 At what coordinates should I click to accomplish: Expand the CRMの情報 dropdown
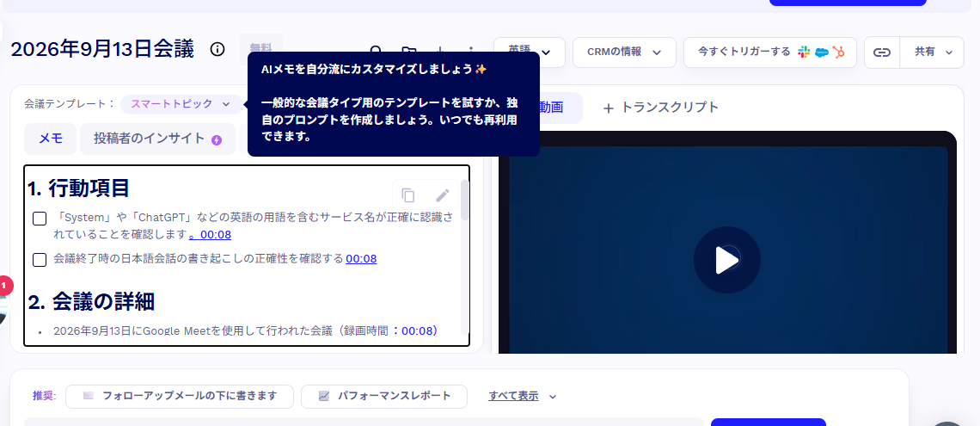coord(624,52)
